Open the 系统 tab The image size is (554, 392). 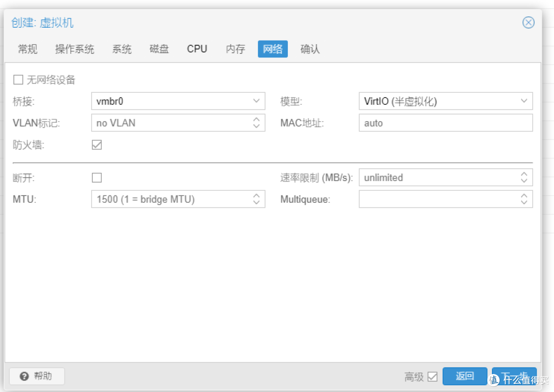click(x=122, y=49)
